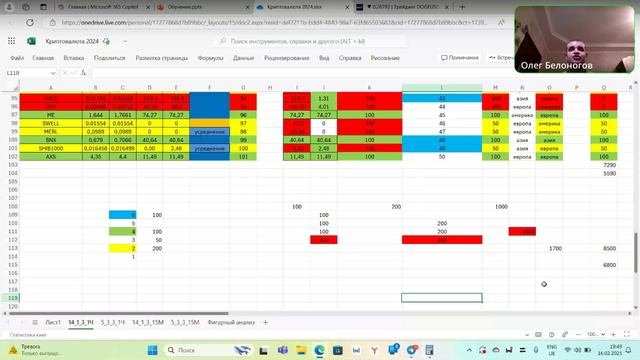Open the Разметка страницы ribbon tab

tap(162, 58)
